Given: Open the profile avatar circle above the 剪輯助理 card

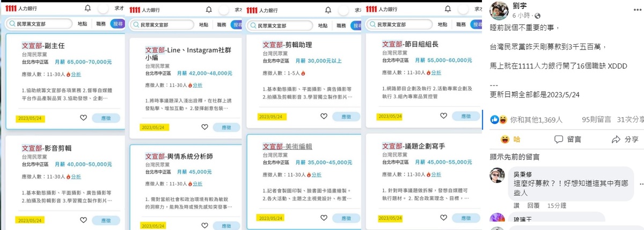Looking at the screenshot, I should coord(343,9).
